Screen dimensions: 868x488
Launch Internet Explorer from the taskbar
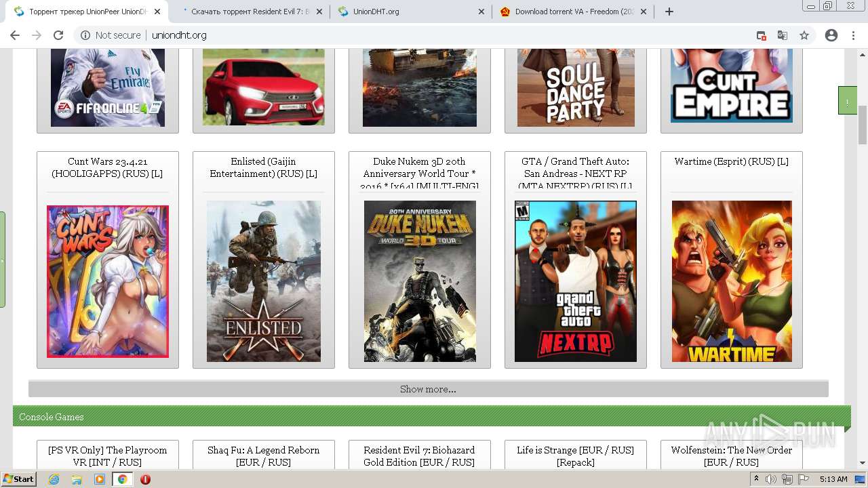click(x=54, y=479)
